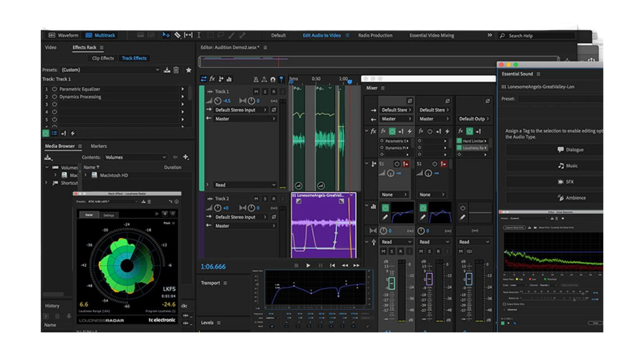The image size is (644, 363).
Task: Mute Track 1 with the M button
Action: (x=256, y=92)
